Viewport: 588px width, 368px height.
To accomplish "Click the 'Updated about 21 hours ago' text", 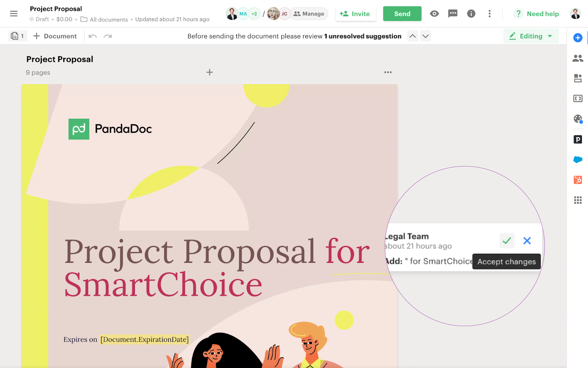I will tap(172, 19).
